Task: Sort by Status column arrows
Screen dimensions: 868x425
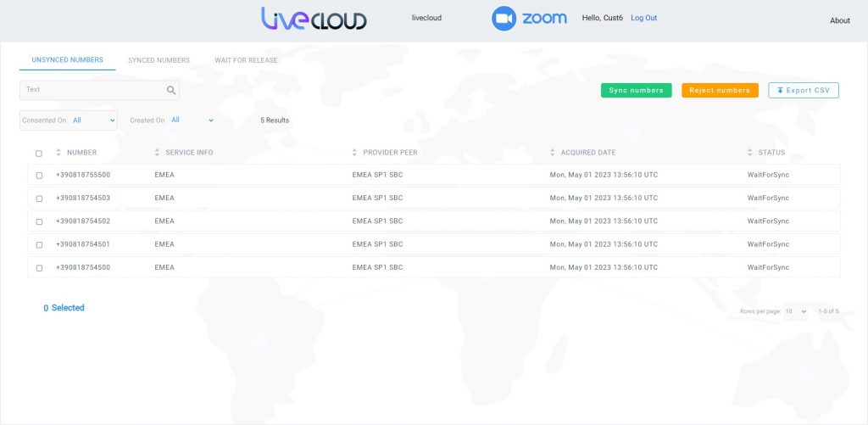Action: tap(750, 153)
